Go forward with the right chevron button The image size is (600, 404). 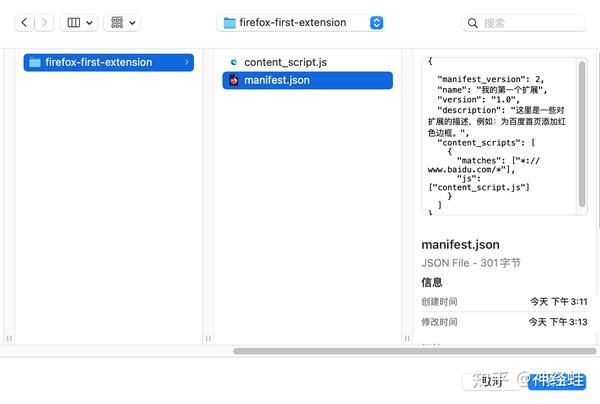tap(43, 22)
